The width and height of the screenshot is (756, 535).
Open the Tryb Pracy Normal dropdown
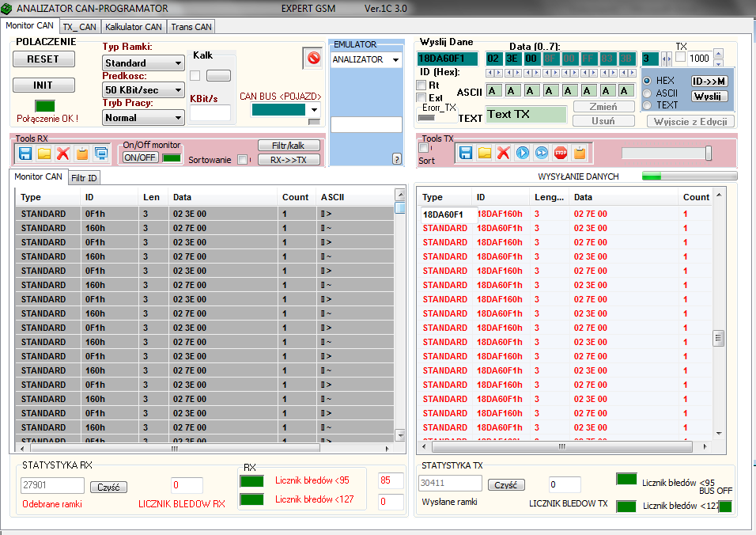143,118
